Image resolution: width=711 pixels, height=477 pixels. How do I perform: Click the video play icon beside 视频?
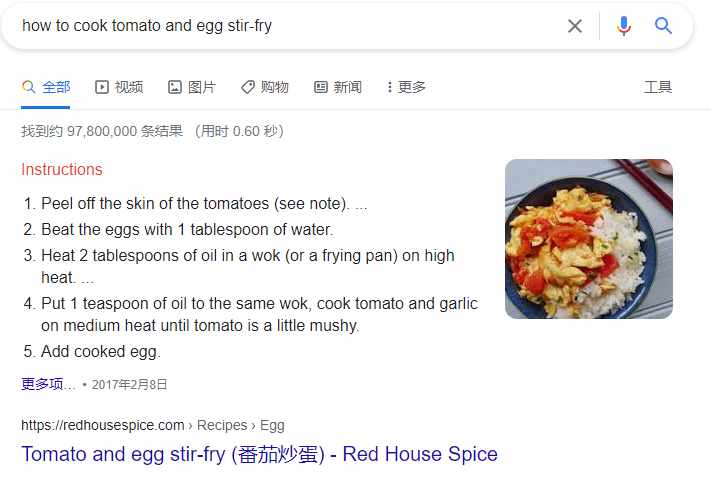101,87
